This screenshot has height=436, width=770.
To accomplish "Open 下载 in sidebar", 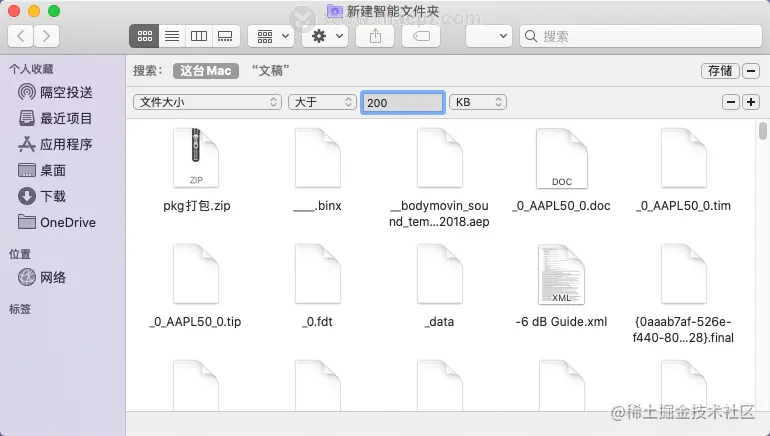I will click(x=42, y=196).
